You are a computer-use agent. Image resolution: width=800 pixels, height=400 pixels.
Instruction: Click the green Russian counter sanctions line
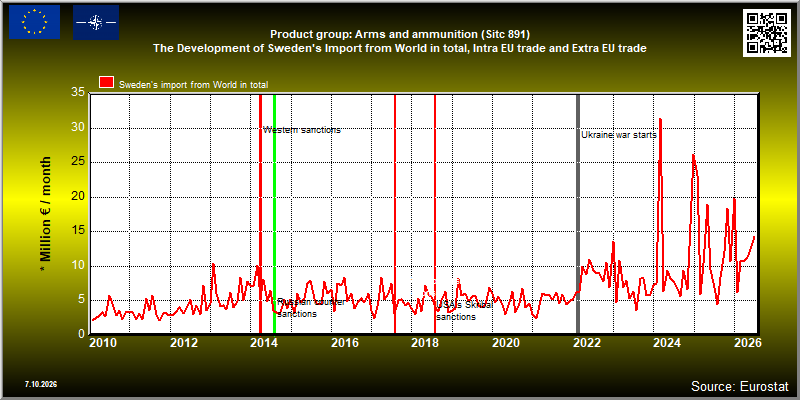pyautogui.click(x=274, y=213)
